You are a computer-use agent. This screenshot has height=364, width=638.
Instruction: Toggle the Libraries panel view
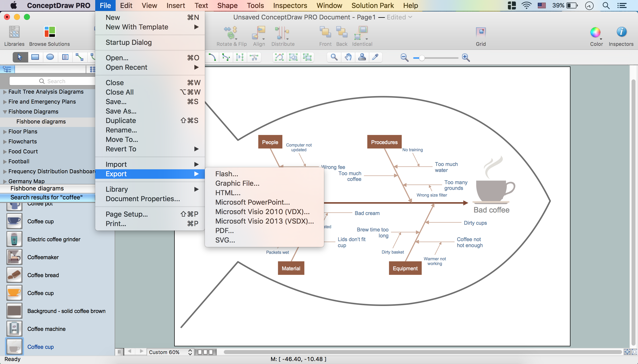pos(14,36)
